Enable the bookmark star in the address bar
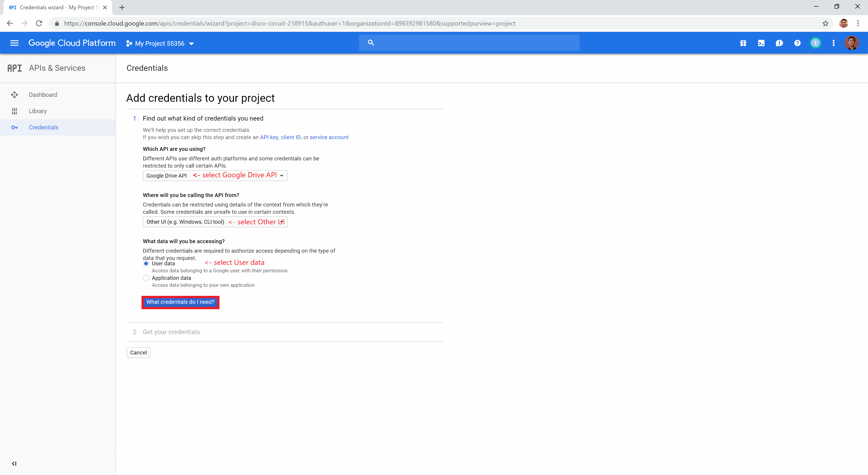Viewport: 868px width, 475px height. [x=825, y=23]
